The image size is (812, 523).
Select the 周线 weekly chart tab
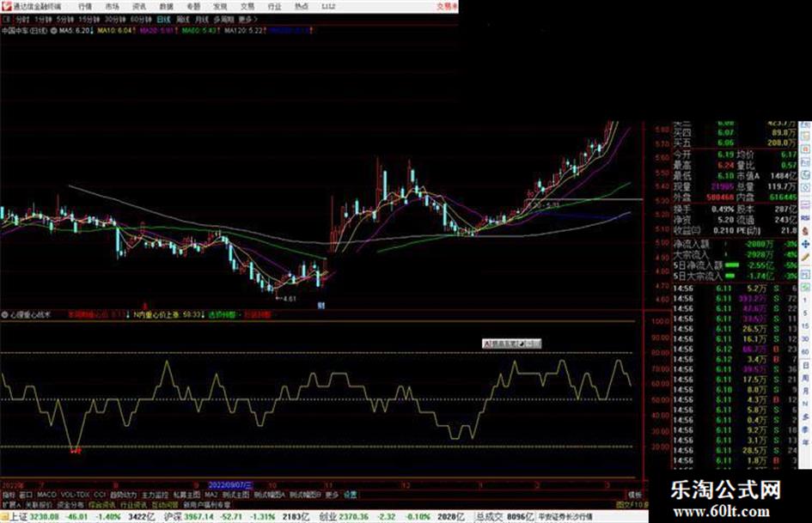coord(183,19)
